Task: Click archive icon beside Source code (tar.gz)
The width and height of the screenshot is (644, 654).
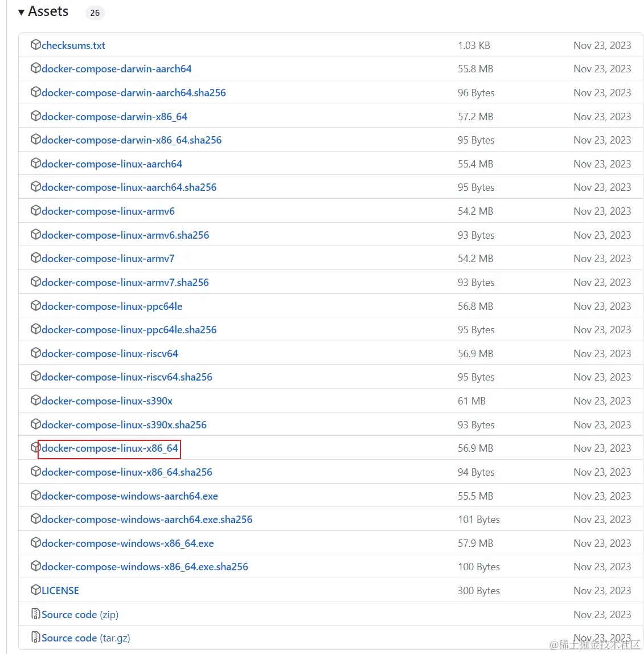Action: click(36, 637)
